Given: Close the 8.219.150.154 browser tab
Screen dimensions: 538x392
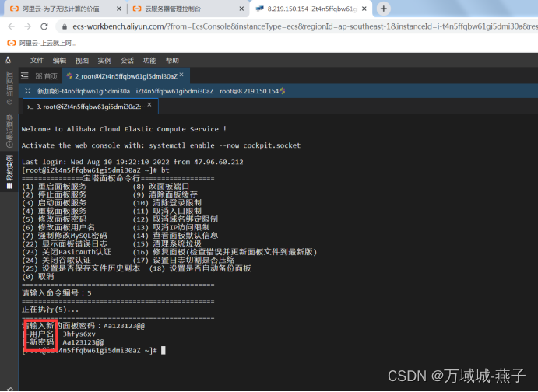Looking at the screenshot, I should [x=364, y=9].
